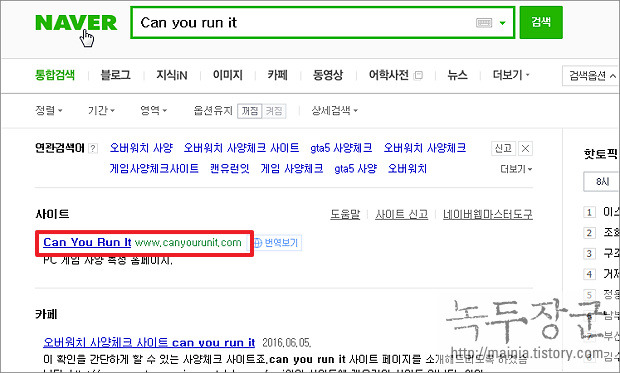The image size is (620, 373).
Task: Open related search gta5 사양
Action: point(355,169)
